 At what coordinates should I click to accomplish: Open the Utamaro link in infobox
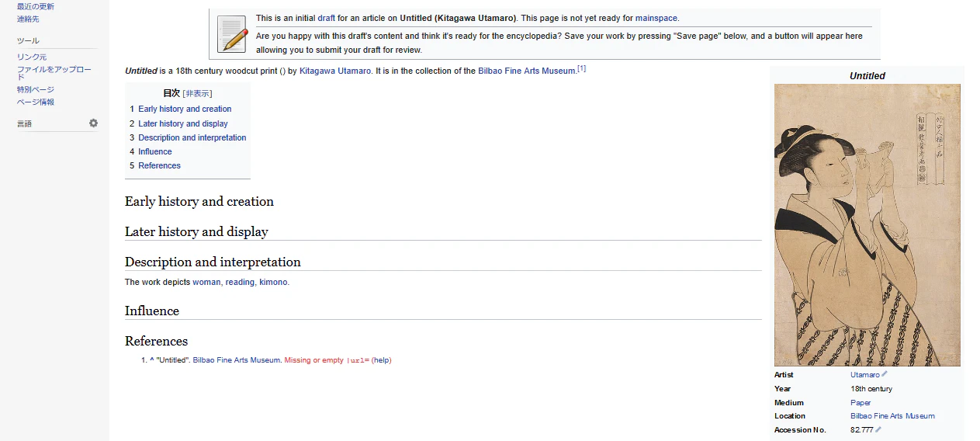coord(864,374)
